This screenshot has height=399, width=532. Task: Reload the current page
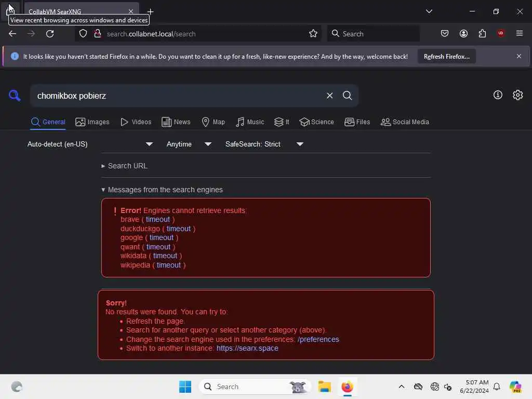[x=50, y=34]
